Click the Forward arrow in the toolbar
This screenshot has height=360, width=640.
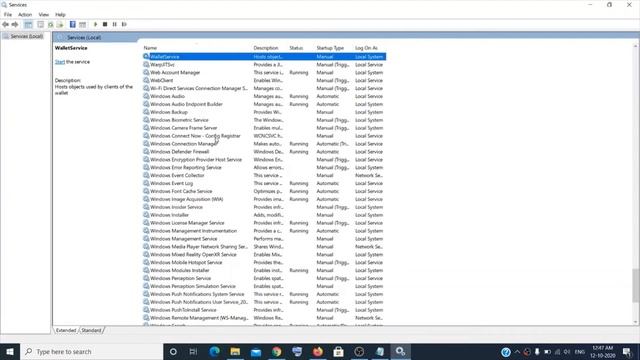pos(15,24)
